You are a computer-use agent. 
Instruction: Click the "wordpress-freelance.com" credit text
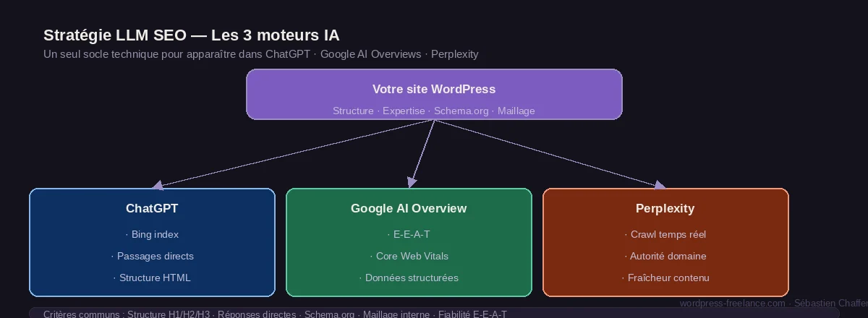pyautogui.click(x=733, y=304)
